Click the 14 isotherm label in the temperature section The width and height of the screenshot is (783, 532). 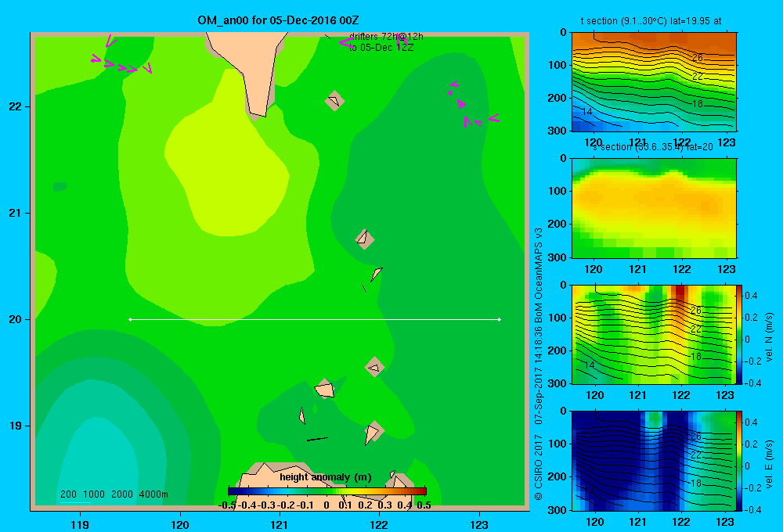coord(588,112)
